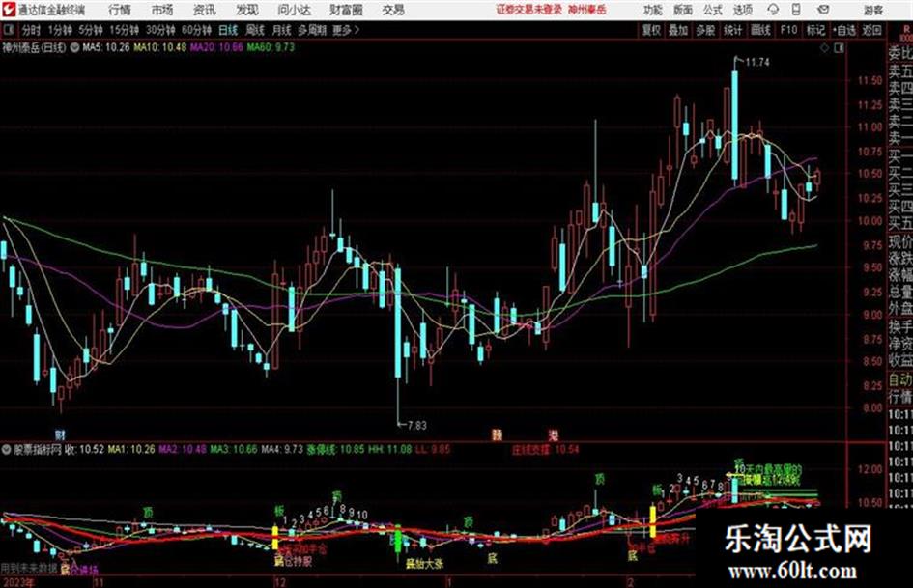The height and width of the screenshot is (588, 913).
Task: Switch to 15分钟 period
Action: click(x=125, y=30)
